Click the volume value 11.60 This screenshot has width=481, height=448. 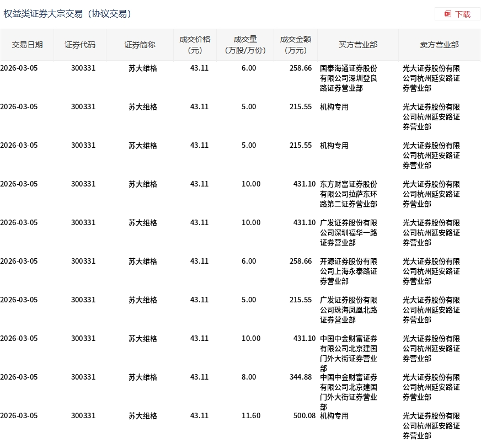coord(251,415)
